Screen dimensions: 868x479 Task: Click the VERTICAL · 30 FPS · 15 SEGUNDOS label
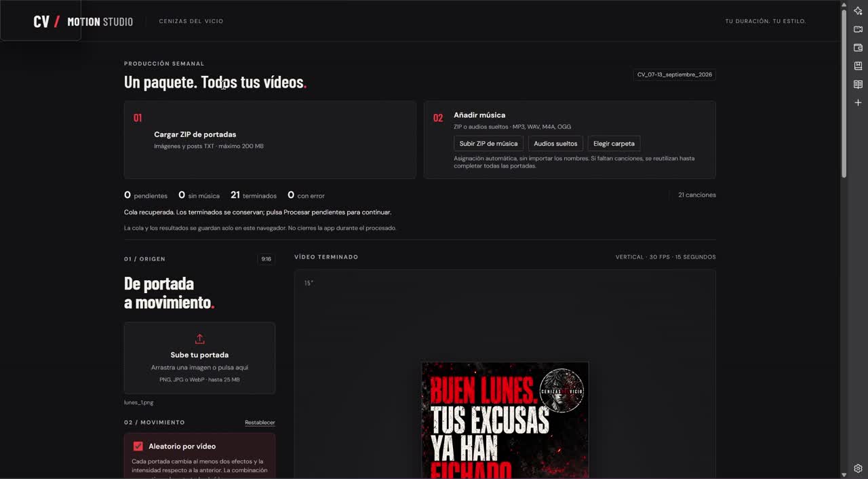pyautogui.click(x=665, y=257)
